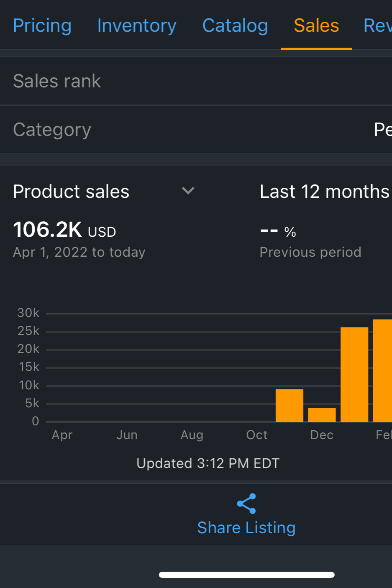Tap the 106.2K USD sales total
Viewport: 392px width, 588px height.
click(64, 230)
